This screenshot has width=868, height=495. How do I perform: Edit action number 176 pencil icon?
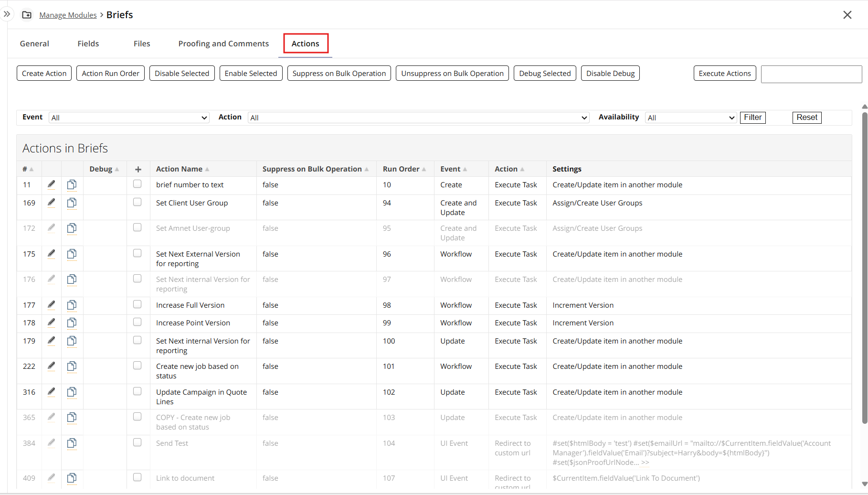(x=52, y=279)
